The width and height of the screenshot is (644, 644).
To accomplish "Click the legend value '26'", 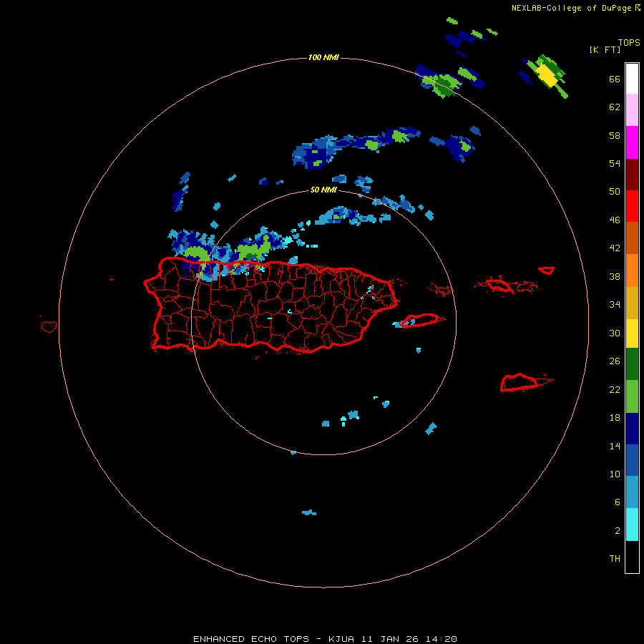I will coord(615,361).
